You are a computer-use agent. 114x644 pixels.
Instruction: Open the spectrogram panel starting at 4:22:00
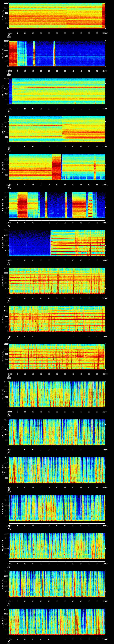(x=57, y=16)
